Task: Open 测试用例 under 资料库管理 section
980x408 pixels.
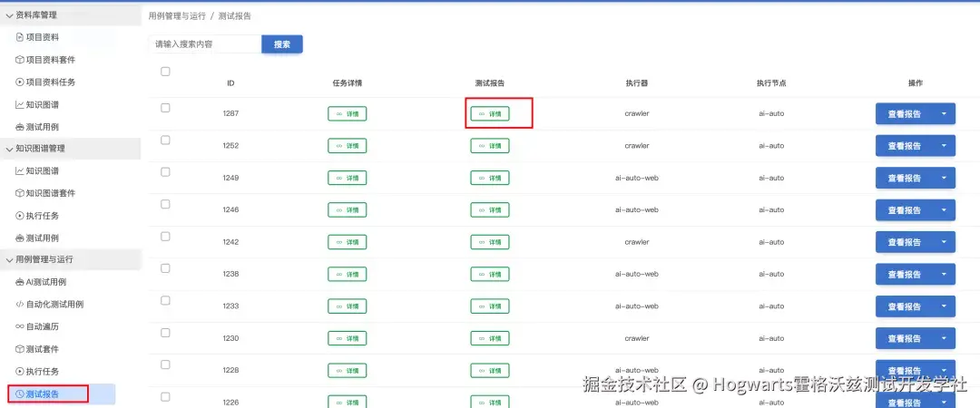Action: [x=37, y=127]
